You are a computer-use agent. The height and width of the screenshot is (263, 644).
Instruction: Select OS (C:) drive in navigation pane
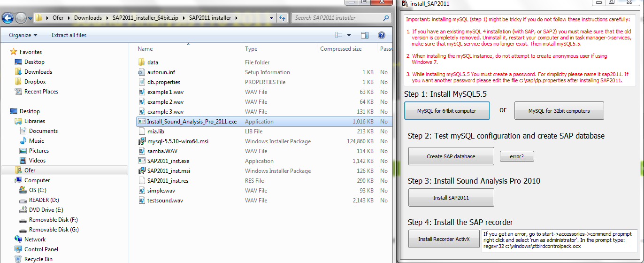(38, 190)
